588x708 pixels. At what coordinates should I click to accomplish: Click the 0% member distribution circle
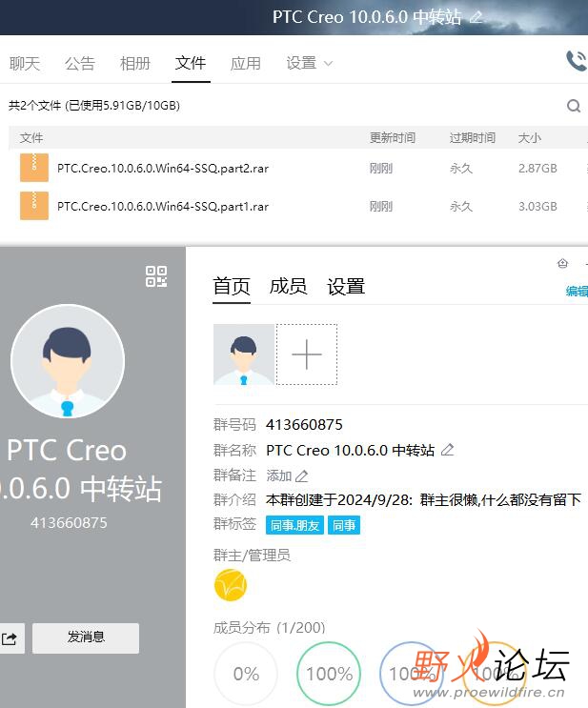pos(246,674)
